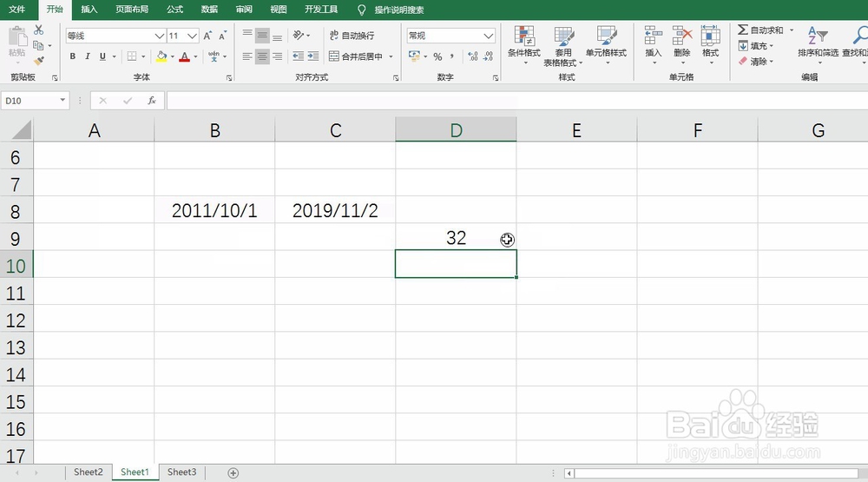Click the text orientation icon
The width and height of the screenshot is (868, 482).
299,36
